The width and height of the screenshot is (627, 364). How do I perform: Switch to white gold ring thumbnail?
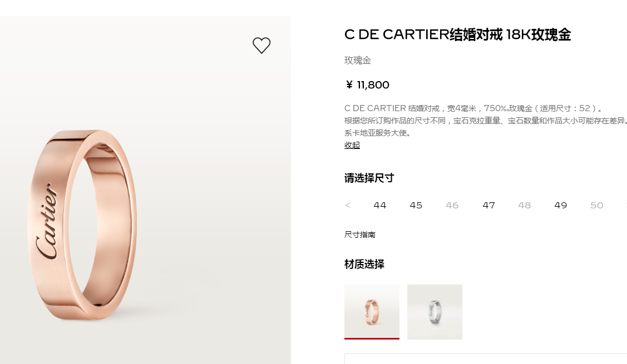pos(435,312)
